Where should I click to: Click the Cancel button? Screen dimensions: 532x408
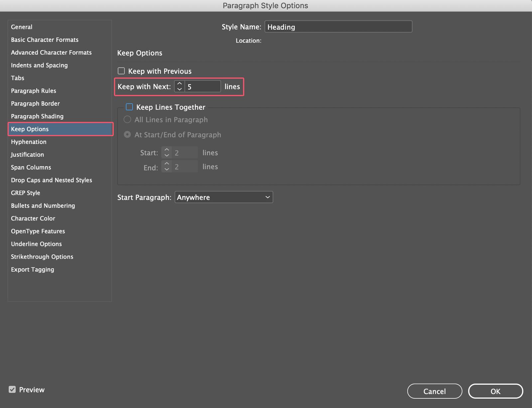pos(435,391)
